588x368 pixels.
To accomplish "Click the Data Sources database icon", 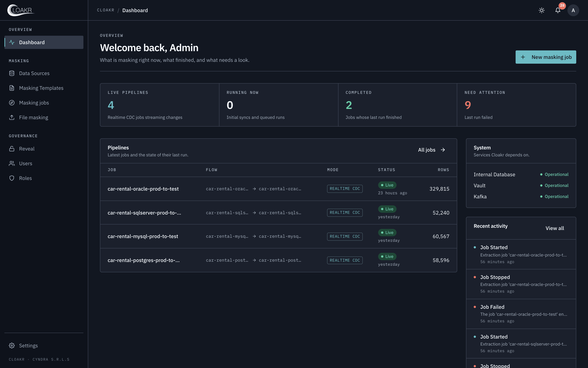I will [x=12, y=73].
